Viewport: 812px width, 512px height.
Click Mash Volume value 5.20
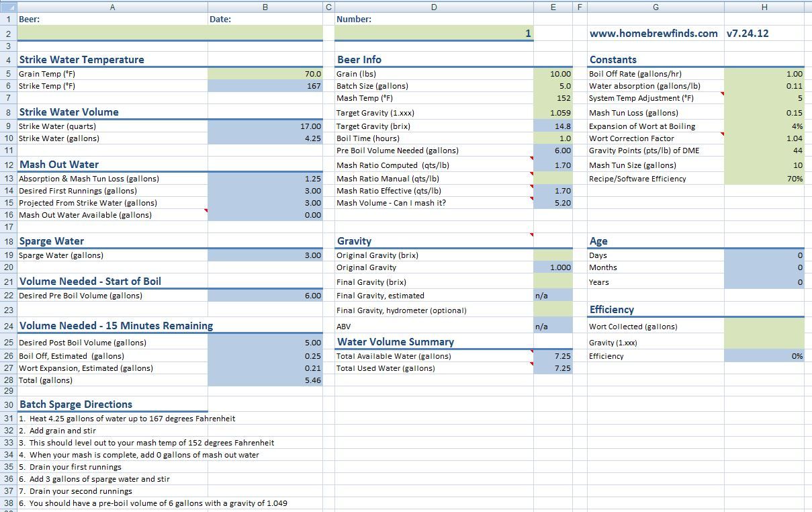click(x=553, y=203)
